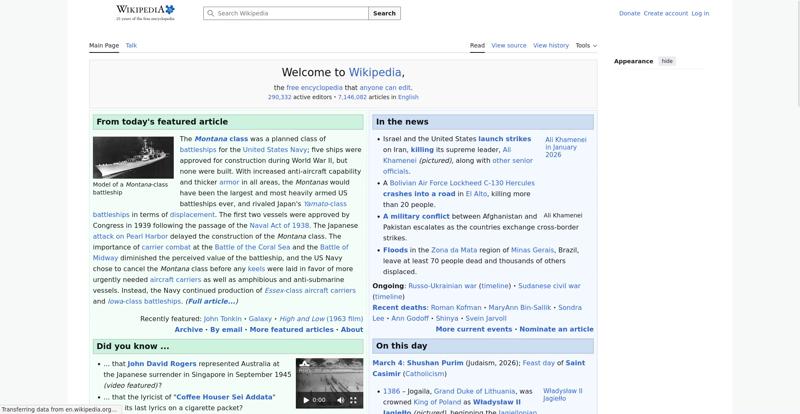Open the Tools dropdown menu

(x=586, y=45)
